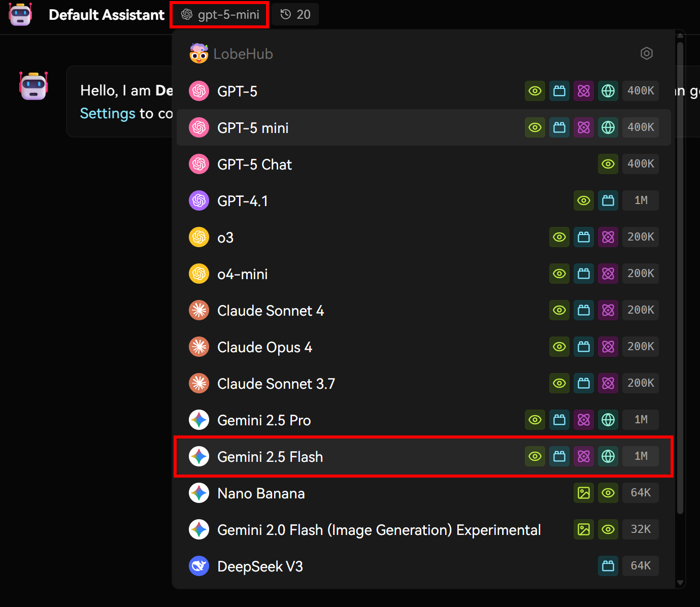Open the history count dropdown showing 20
The image size is (700, 607).
point(295,14)
